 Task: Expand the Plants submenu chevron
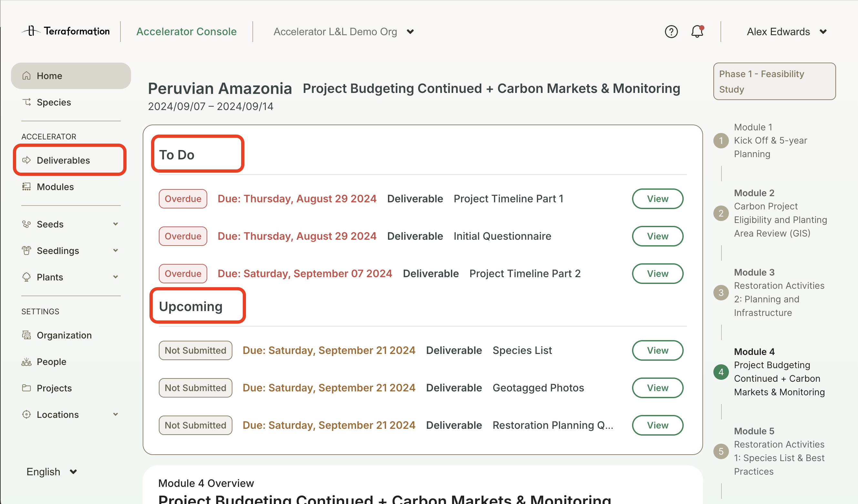(x=116, y=277)
